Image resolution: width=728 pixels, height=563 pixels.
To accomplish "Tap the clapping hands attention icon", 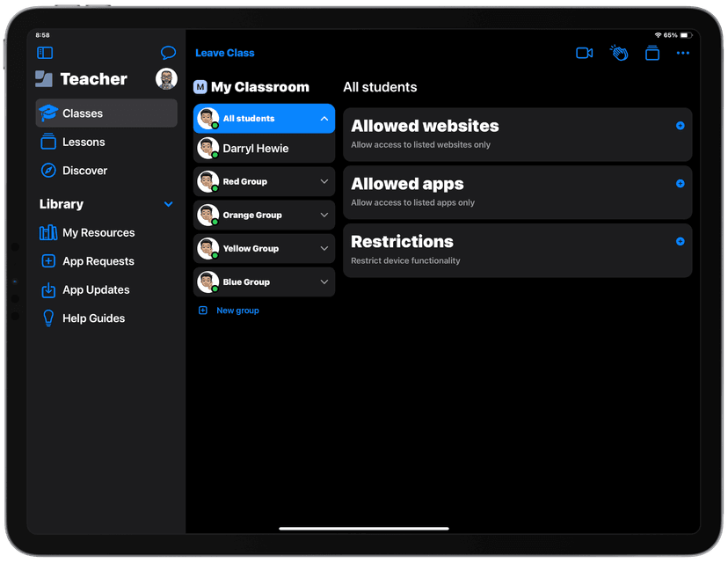I will 619,53.
